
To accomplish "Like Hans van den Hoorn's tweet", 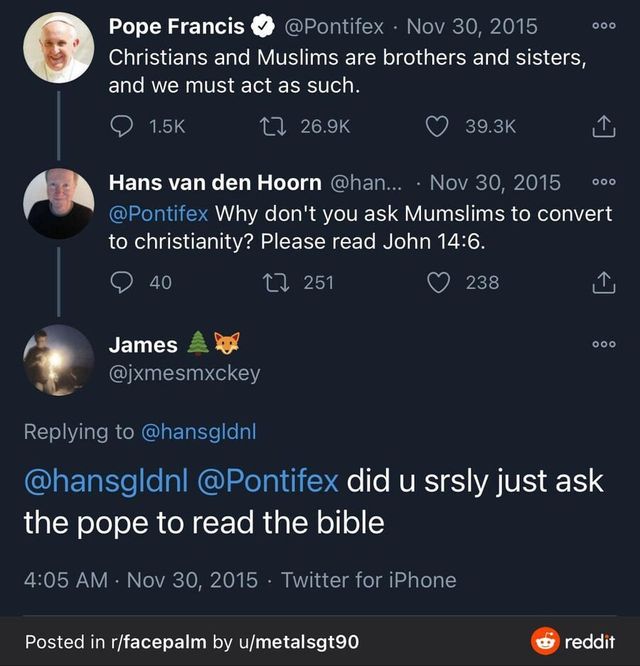I will 437,283.
